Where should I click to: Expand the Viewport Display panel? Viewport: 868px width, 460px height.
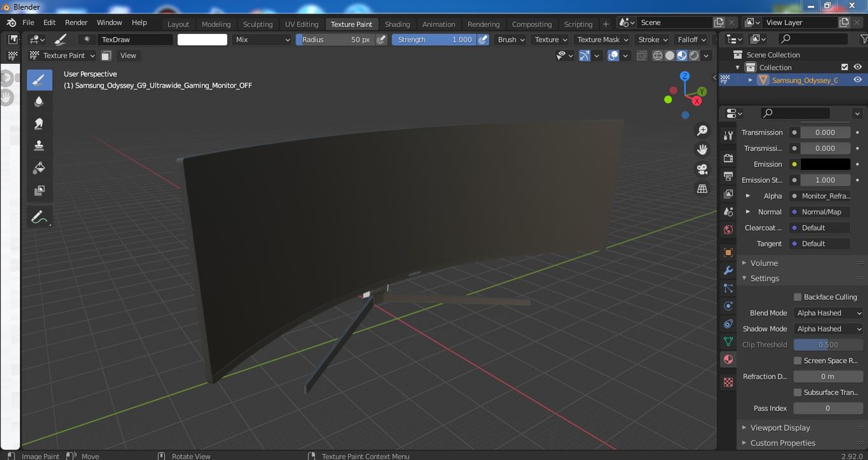(780, 427)
